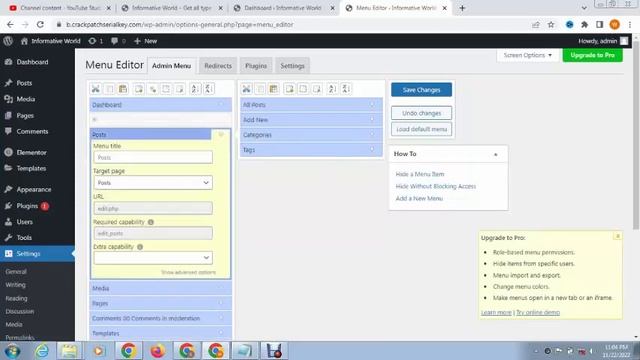
Task: Close the Upgrade to Pro notice
Action: (x=618, y=236)
